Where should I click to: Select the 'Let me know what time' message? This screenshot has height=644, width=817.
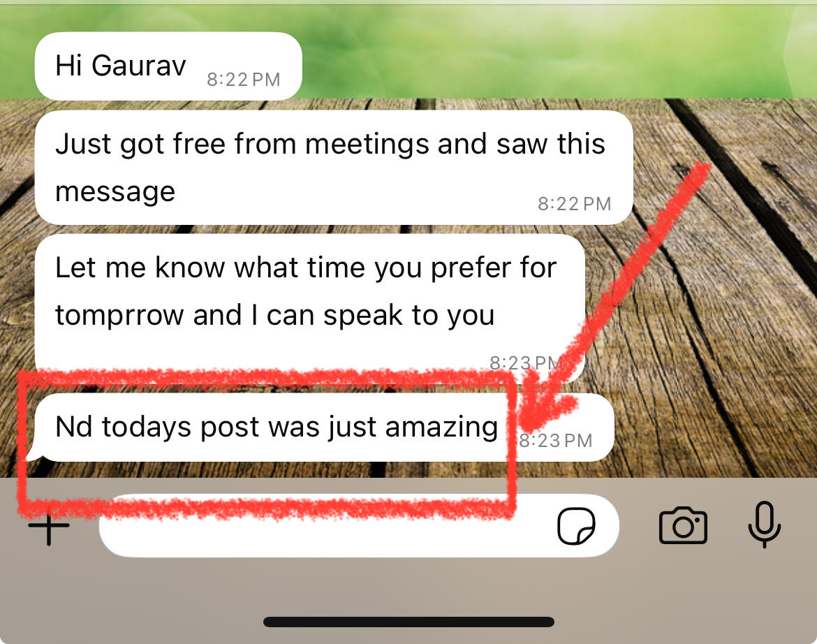point(310,309)
